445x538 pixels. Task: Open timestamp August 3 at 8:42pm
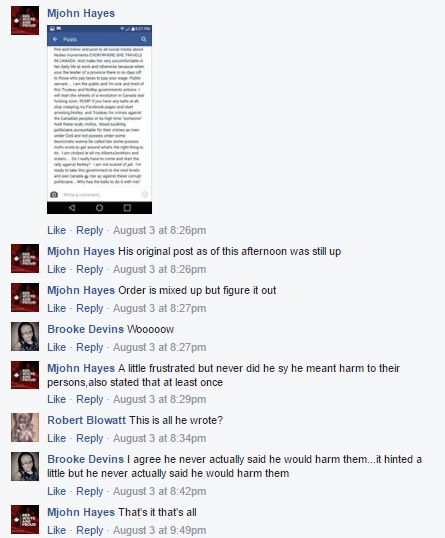tap(160, 491)
